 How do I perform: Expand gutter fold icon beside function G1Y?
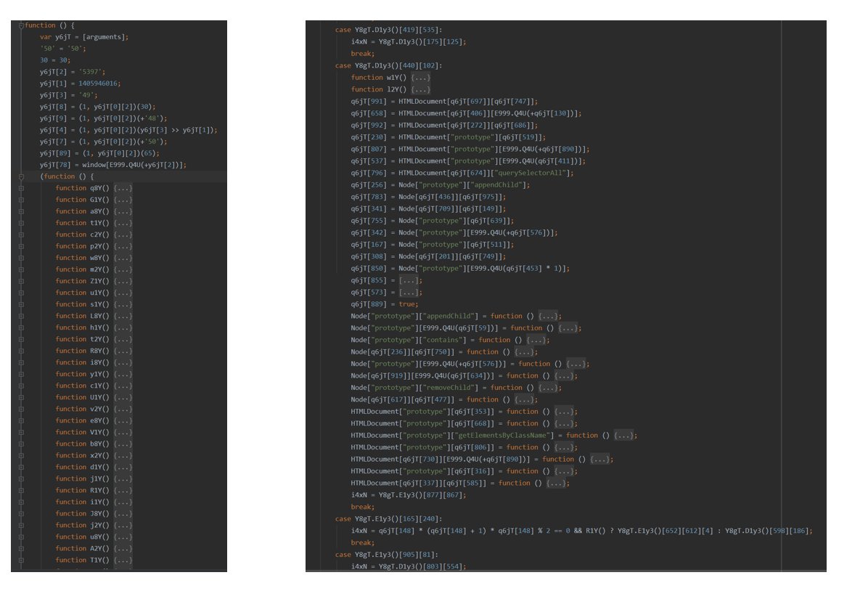point(21,200)
